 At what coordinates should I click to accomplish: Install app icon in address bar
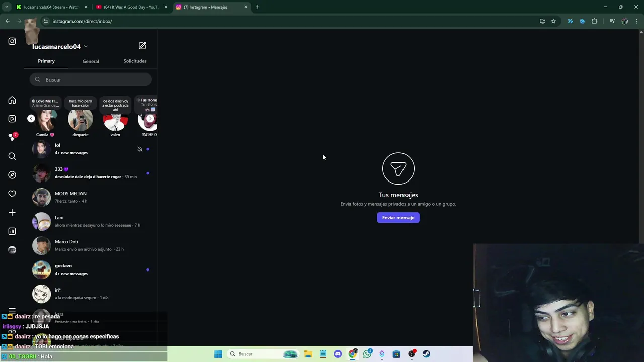point(542,21)
